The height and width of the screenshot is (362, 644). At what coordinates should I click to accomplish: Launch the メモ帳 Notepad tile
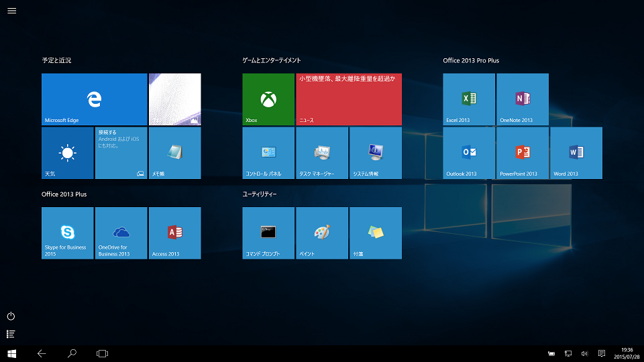[175, 153]
